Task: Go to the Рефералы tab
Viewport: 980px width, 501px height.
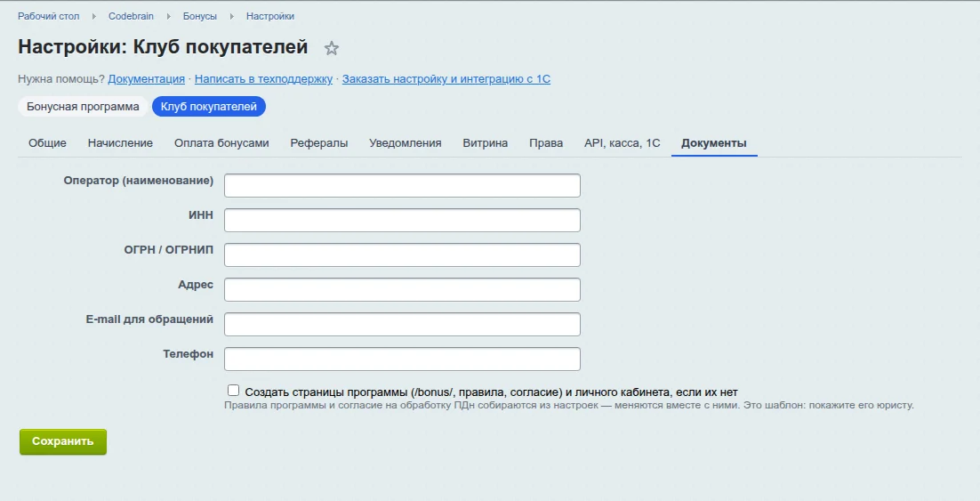Action: tap(318, 143)
